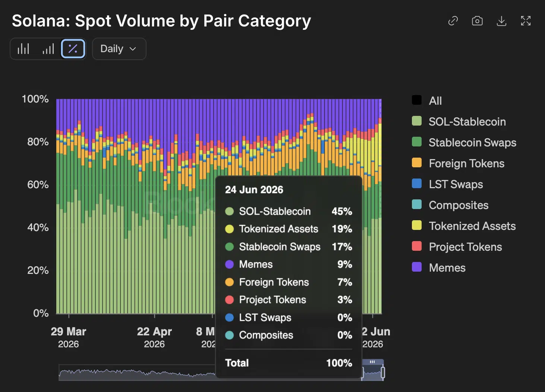Click Project Tokens 3% tooltip row
The height and width of the screenshot is (392, 545).
[x=289, y=300]
